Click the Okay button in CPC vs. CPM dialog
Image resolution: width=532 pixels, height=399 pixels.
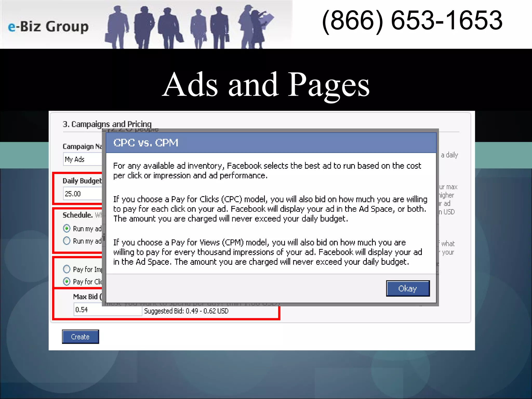(408, 288)
